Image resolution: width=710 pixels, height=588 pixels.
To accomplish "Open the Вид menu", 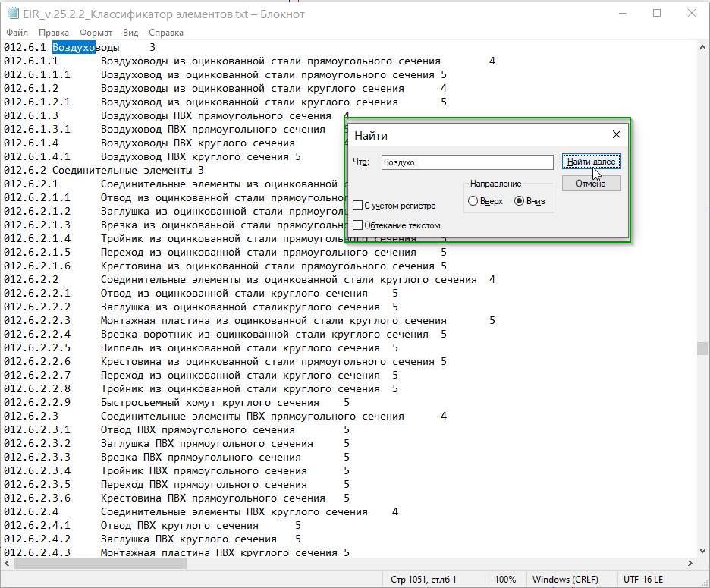I will [130, 33].
